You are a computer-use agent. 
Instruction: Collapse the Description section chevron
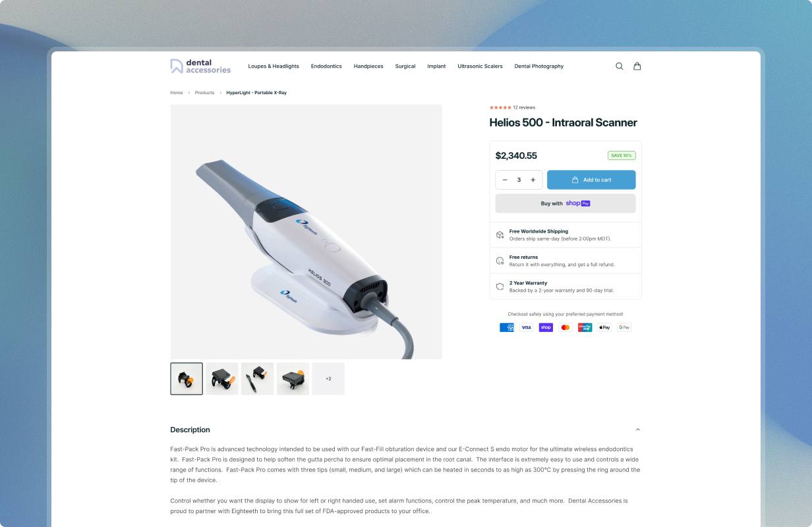[x=637, y=430]
